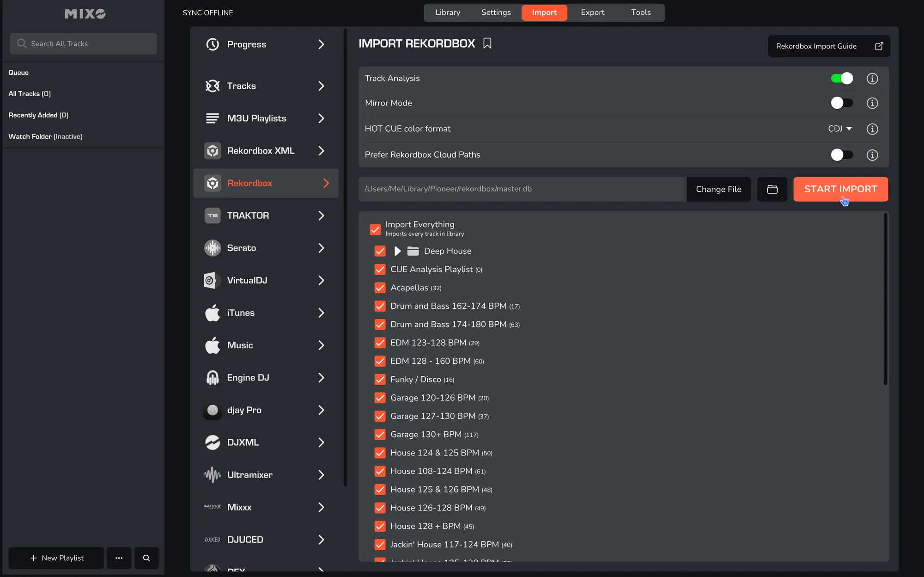This screenshot has width=924, height=577.
Task: Uncheck the Import Everything checkbox
Action: coord(375,229)
